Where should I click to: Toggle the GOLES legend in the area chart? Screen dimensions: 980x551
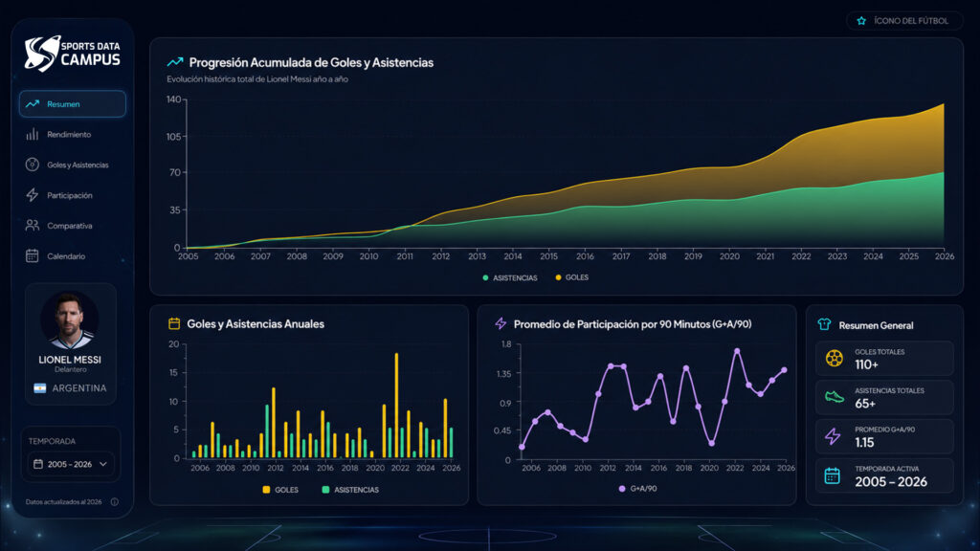pos(572,277)
